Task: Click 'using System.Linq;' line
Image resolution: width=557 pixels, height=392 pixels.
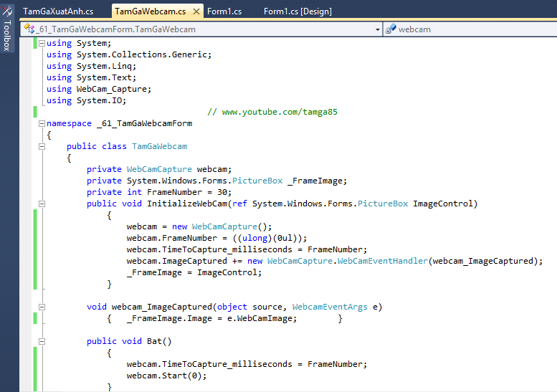Action: click(91, 66)
